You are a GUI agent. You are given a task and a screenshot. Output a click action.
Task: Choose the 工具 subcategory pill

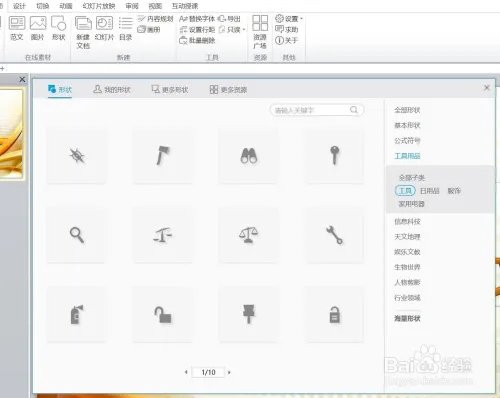pyautogui.click(x=405, y=191)
